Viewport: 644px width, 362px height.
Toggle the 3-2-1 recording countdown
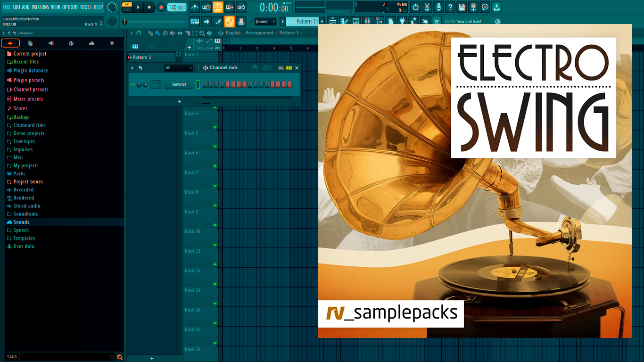[x=218, y=7]
